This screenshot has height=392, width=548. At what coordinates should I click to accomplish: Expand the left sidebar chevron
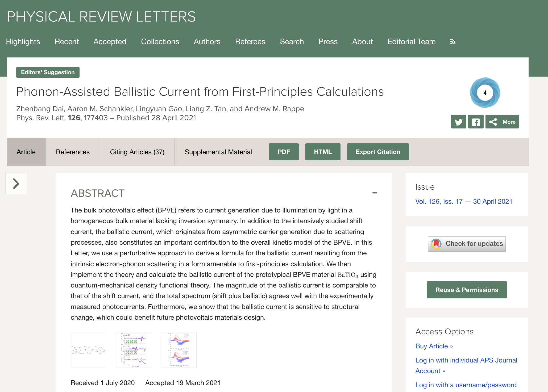coord(16,184)
